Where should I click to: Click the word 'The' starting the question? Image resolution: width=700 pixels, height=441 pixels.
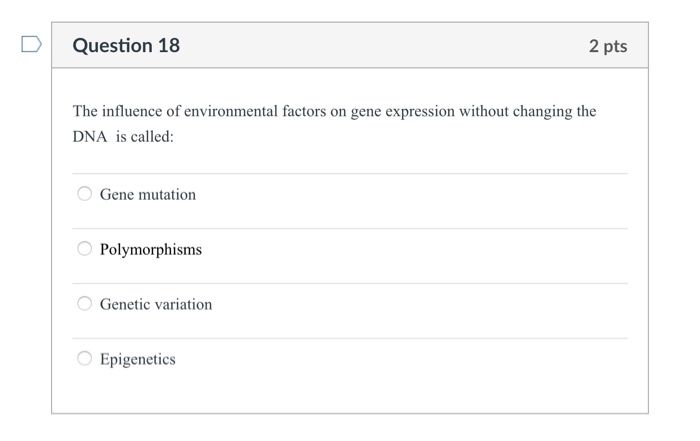86,111
